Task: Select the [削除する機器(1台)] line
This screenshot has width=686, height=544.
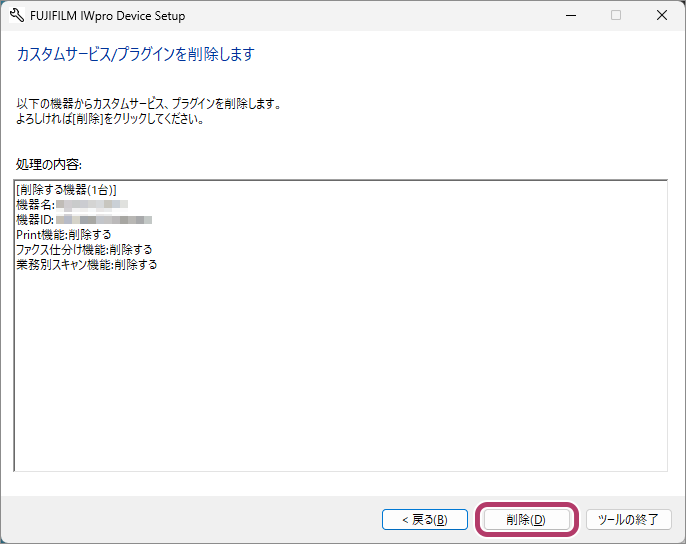Action: point(66,190)
